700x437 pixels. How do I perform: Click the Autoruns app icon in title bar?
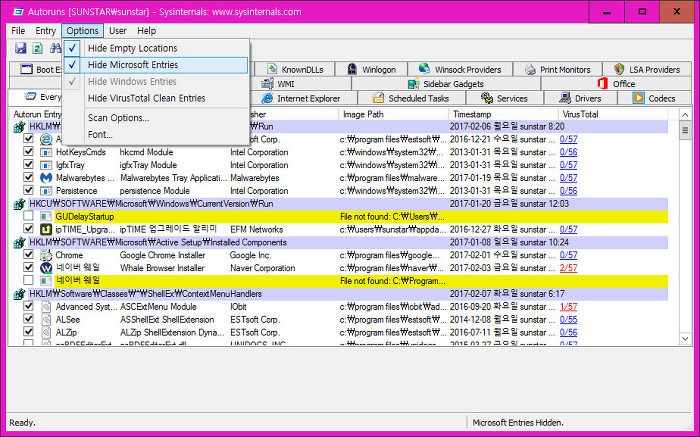pyautogui.click(x=18, y=12)
